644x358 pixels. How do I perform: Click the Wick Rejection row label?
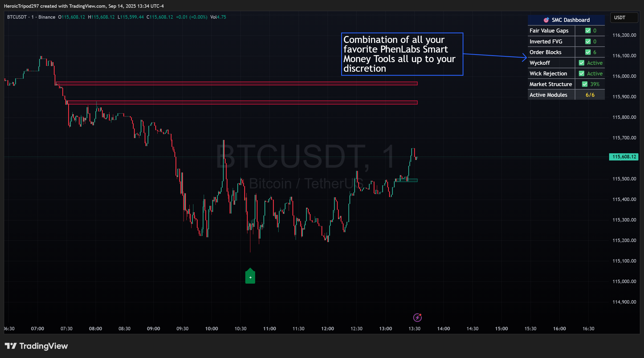point(548,73)
